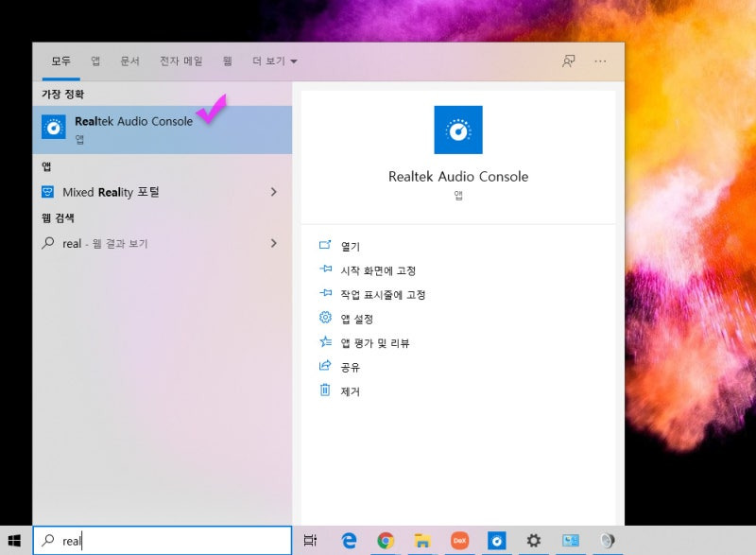Choose 공유 action

(x=350, y=367)
